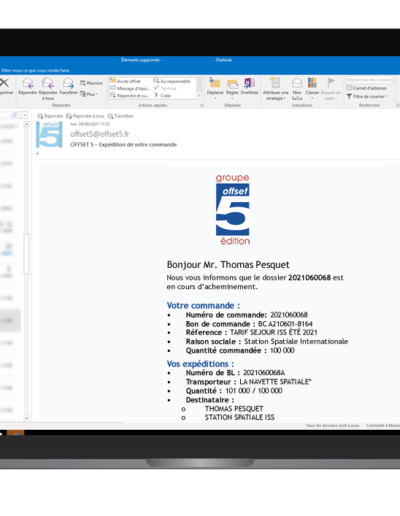
Task: Click inline Répondre à tous above the message
Action: pyautogui.click(x=85, y=116)
